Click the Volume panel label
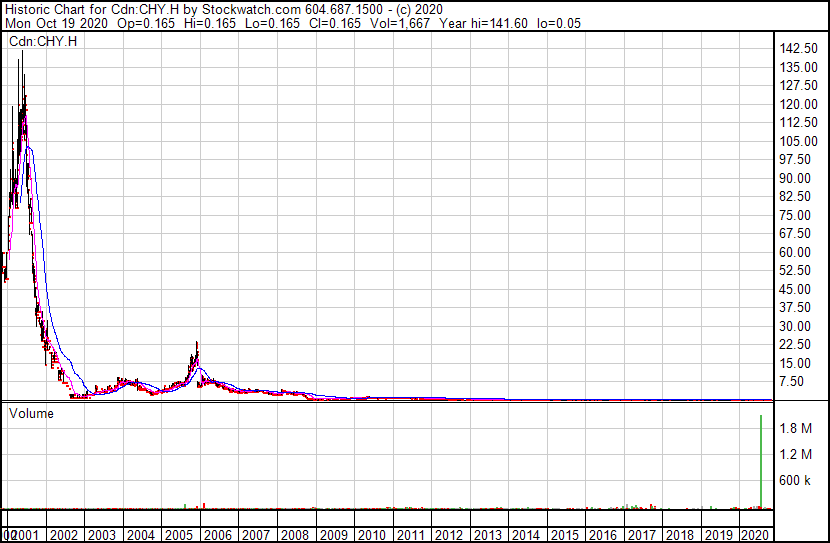Screen dimensions: 830x543 [x=30, y=412]
